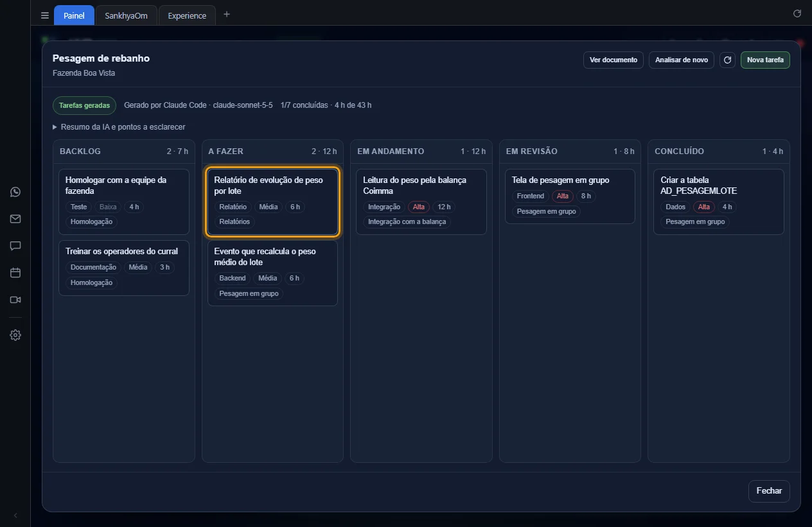812x527 pixels.
Task: Click the Backend tag
Action: [233, 279]
